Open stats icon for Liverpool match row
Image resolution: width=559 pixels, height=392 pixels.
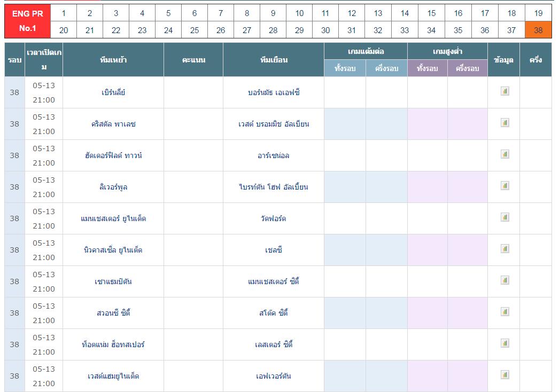tap(505, 186)
